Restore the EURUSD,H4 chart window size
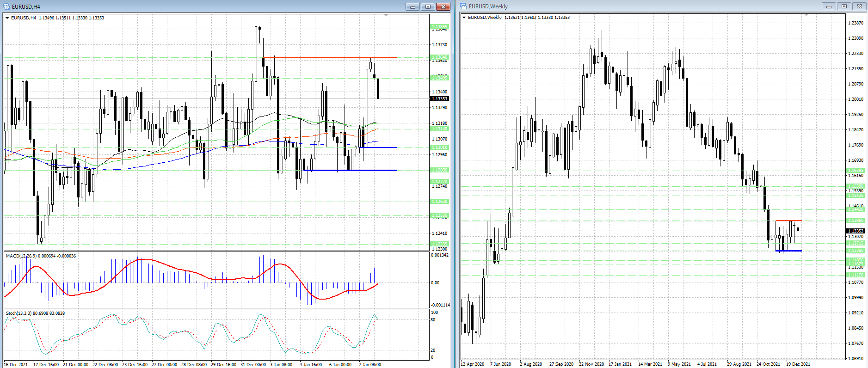This screenshot has width=868, height=368. point(428,6)
